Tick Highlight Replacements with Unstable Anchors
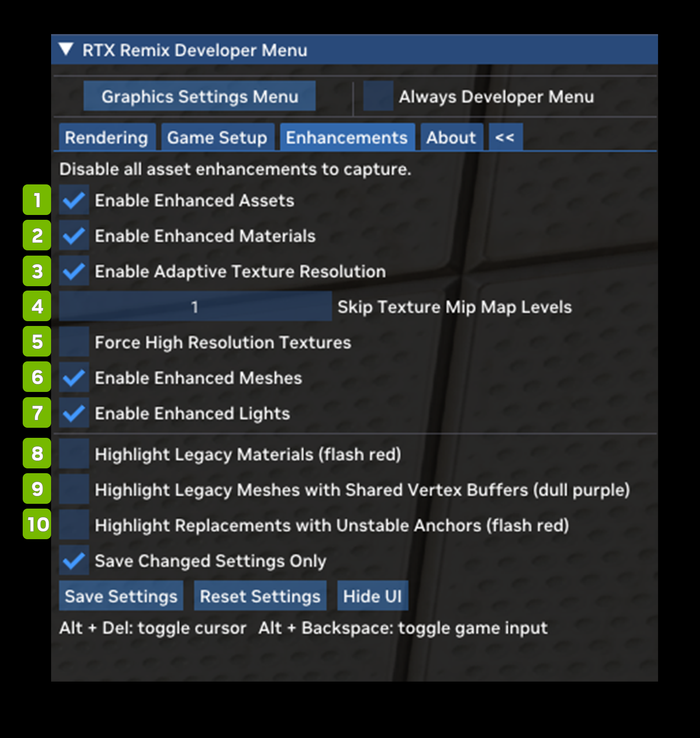 coord(74,525)
